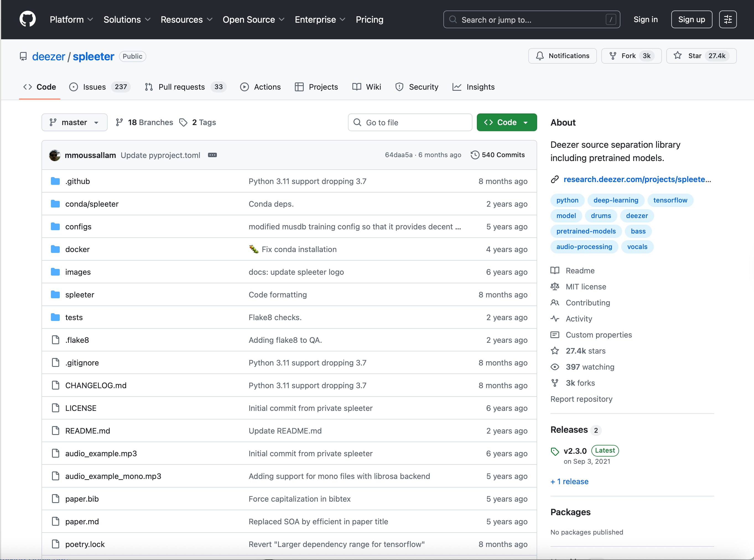Click the note icon beside Custom properties

(x=555, y=335)
